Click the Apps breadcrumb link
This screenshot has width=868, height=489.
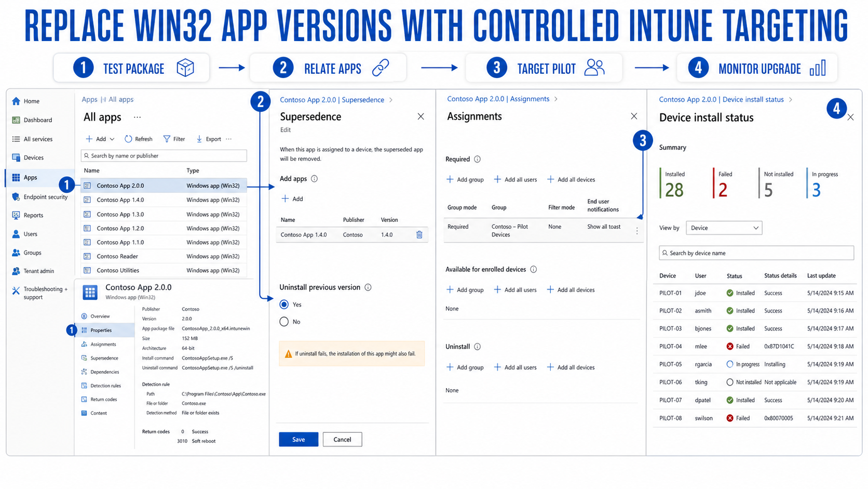point(89,99)
